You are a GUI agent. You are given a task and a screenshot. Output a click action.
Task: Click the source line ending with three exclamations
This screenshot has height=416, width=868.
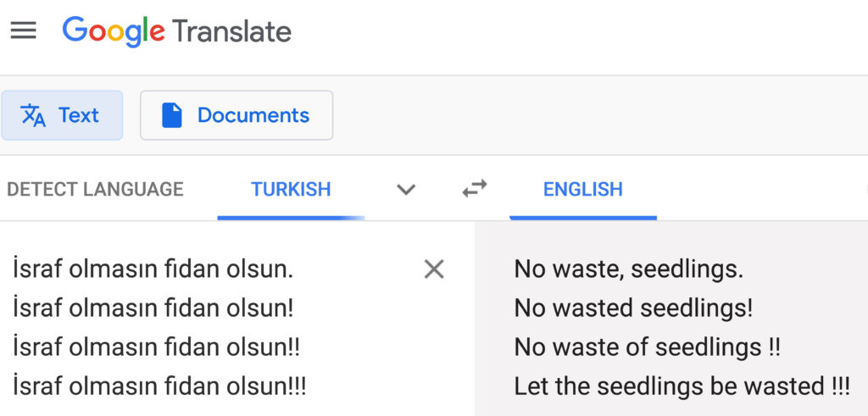159,385
